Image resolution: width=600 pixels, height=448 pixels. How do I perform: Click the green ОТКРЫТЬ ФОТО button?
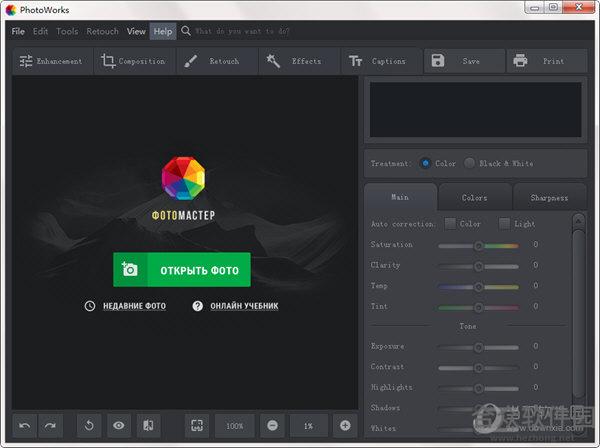click(x=182, y=270)
